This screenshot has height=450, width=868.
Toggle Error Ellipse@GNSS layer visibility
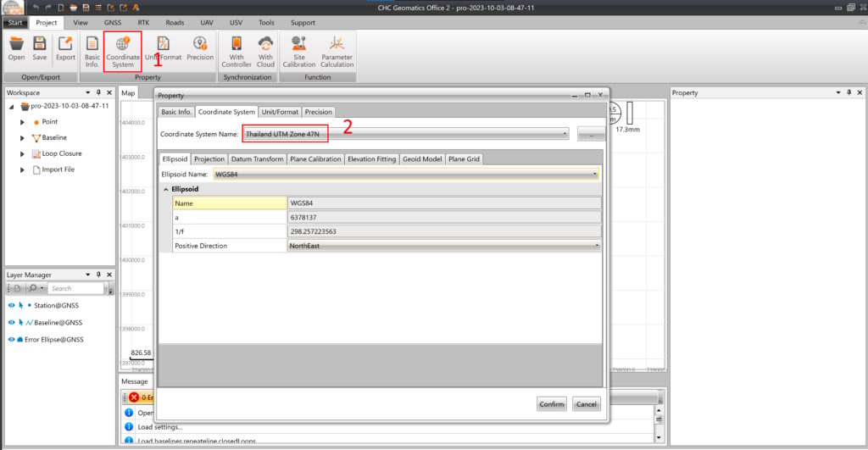click(12, 339)
